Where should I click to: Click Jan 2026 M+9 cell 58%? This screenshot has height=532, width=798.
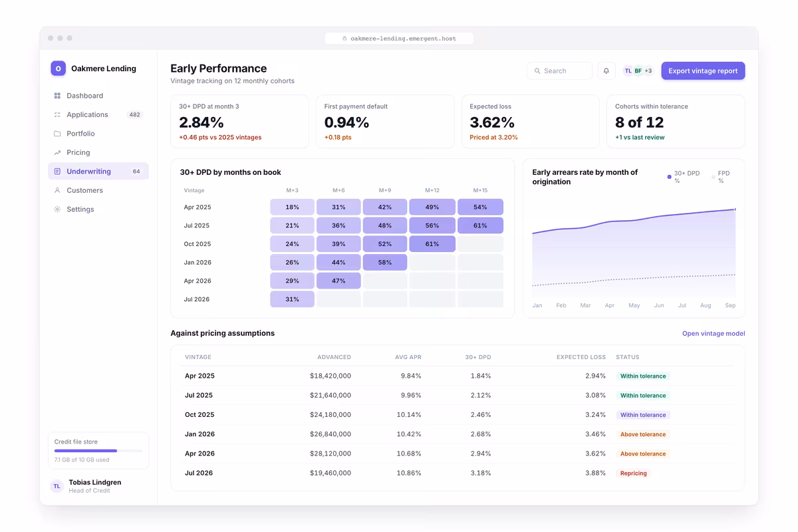point(385,262)
